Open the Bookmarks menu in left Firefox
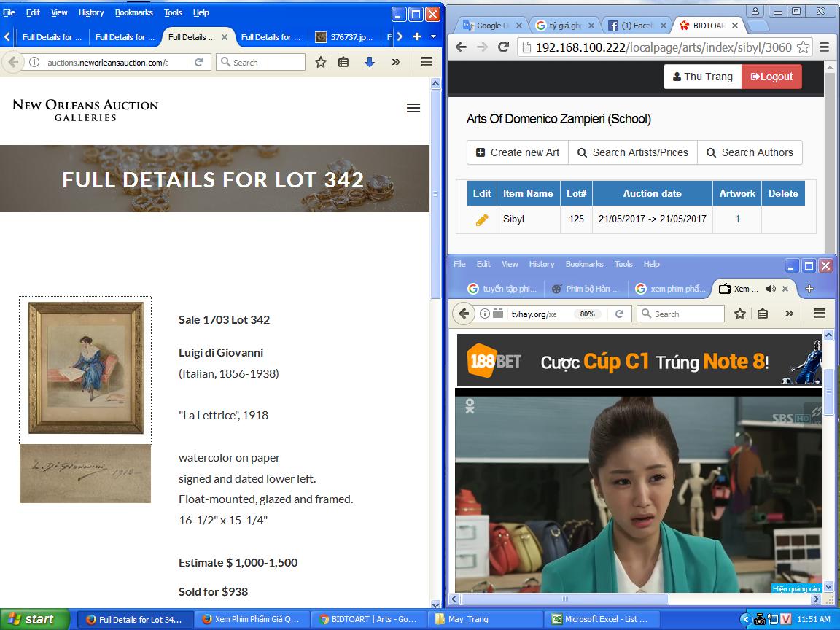840x630 pixels. point(133,12)
